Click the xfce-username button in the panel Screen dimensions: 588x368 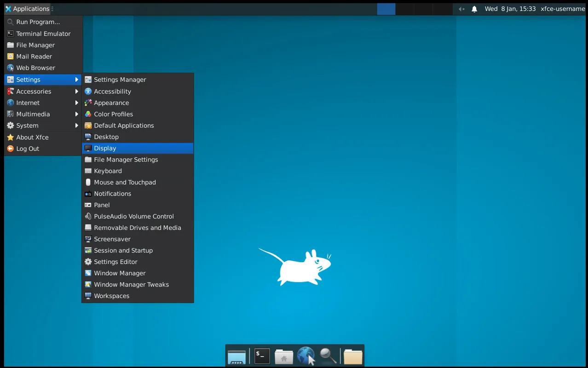562,9
